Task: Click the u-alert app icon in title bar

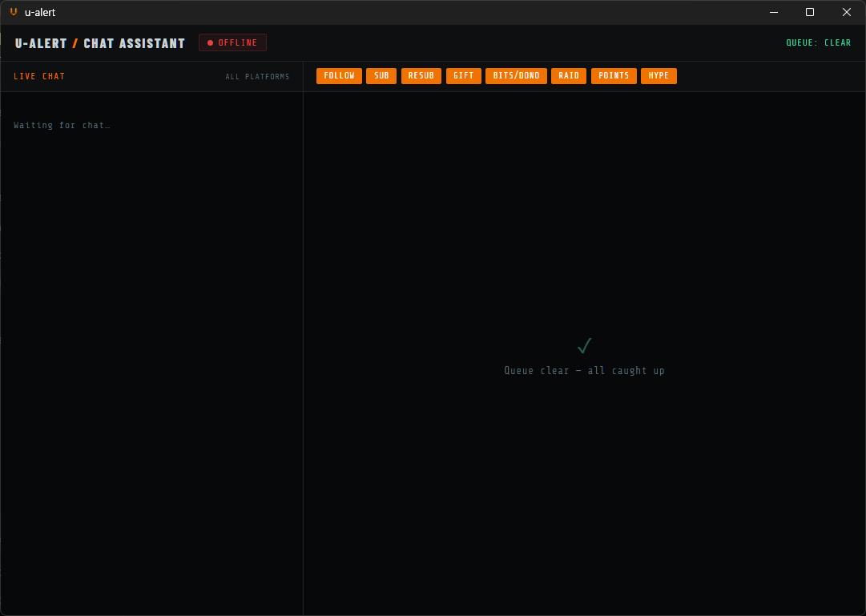Action: [x=14, y=12]
